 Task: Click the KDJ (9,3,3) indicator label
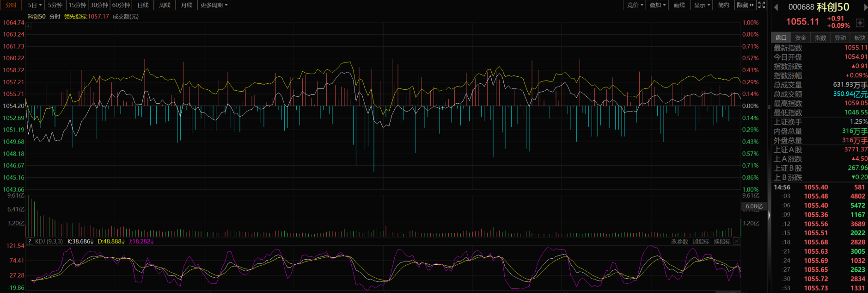click(x=49, y=242)
